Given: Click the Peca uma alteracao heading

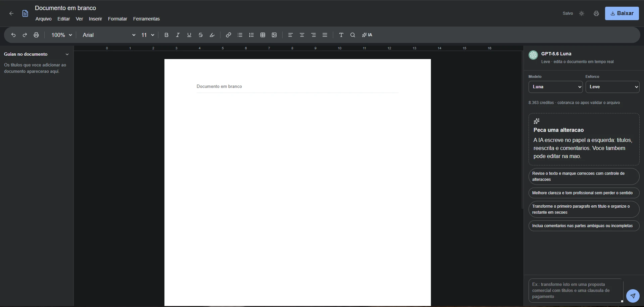Looking at the screenshot, I should pos(558,130).
